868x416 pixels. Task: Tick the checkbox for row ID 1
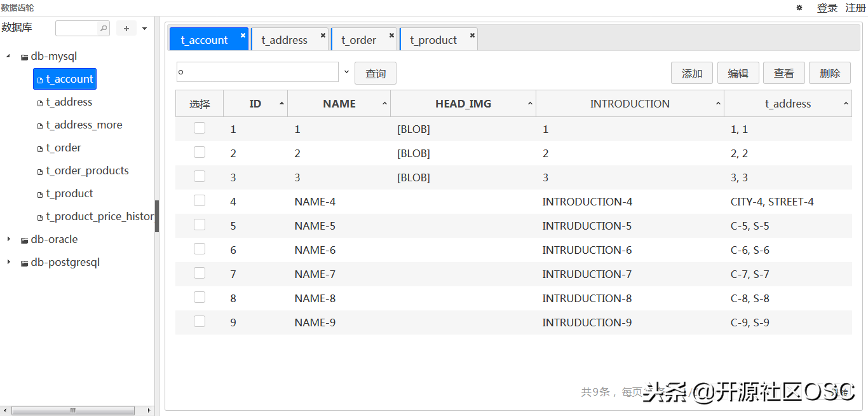pos(200,128)
